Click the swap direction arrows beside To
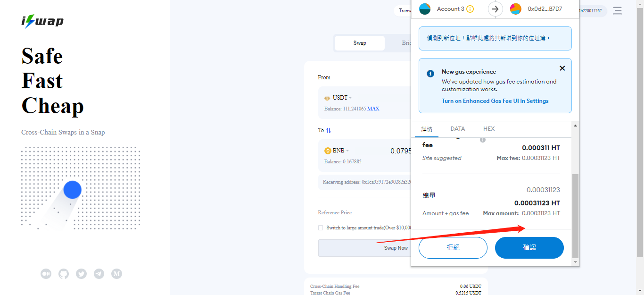Image resolution: width=644 pixels, height=295 pixels. [329, 130]
